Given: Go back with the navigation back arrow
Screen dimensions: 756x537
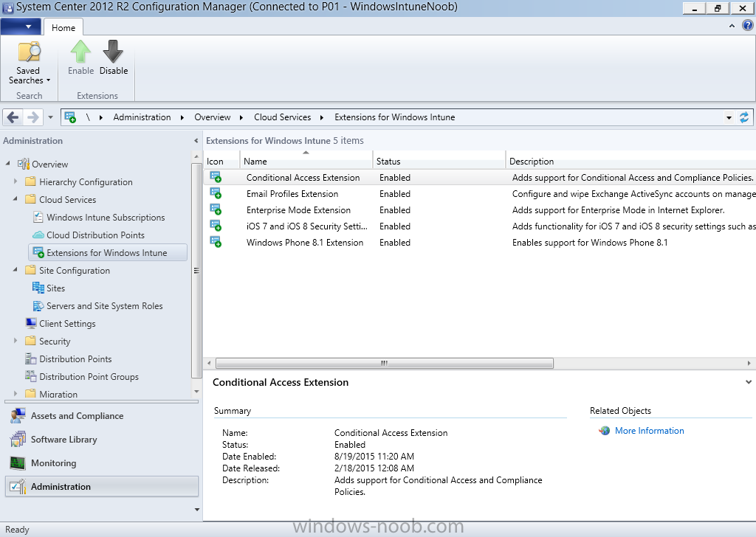Looking at the screenshot, I should pyautogui.click(x=13, y=117).
